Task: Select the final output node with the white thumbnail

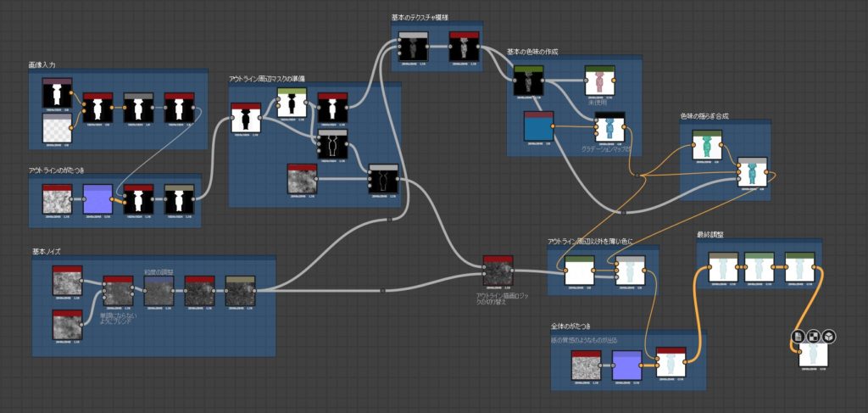Action: coord(814,356)
